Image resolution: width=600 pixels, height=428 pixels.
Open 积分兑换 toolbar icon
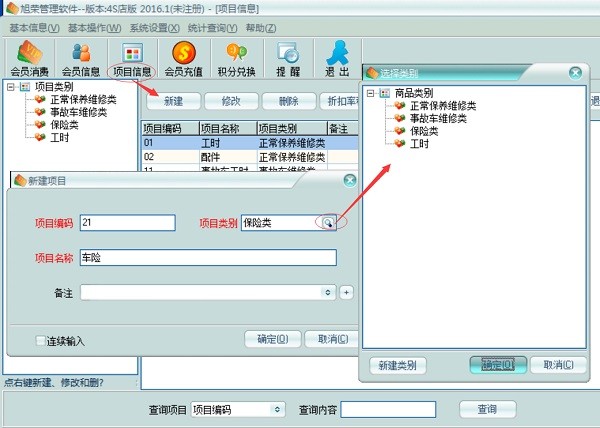[236, 58]
